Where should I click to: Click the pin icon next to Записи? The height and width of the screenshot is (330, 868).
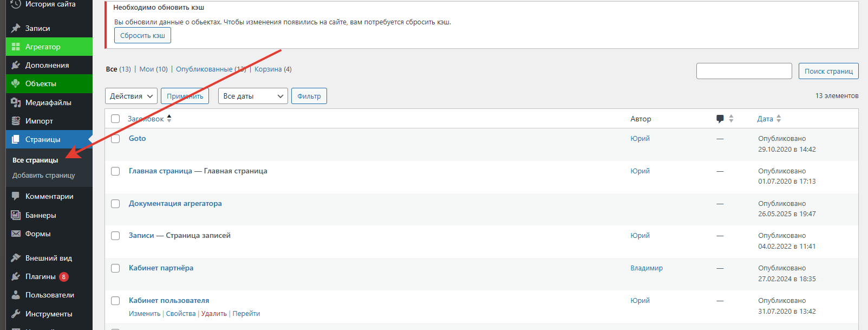16,28
